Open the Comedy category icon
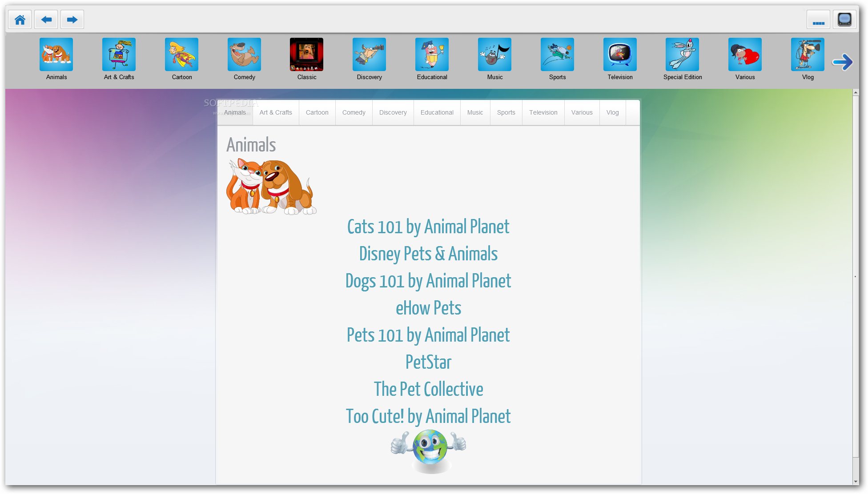This screenshot has height=494, width=868. (244, 55)
